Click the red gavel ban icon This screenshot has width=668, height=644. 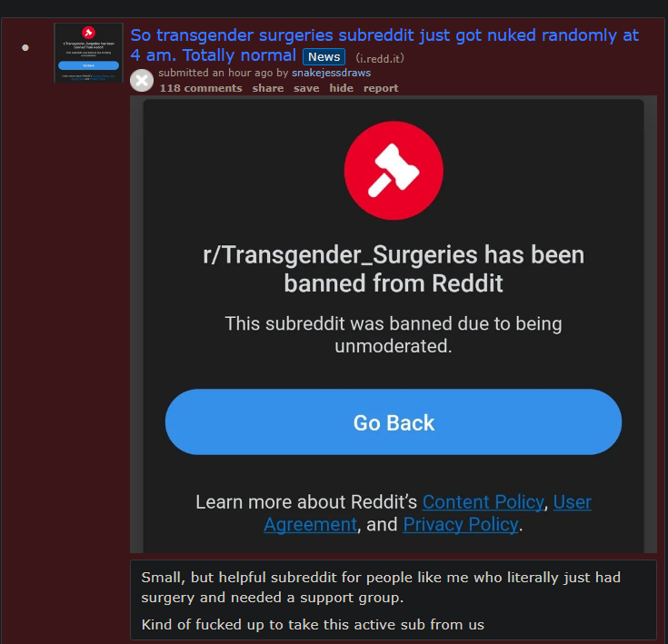(394, 171)
